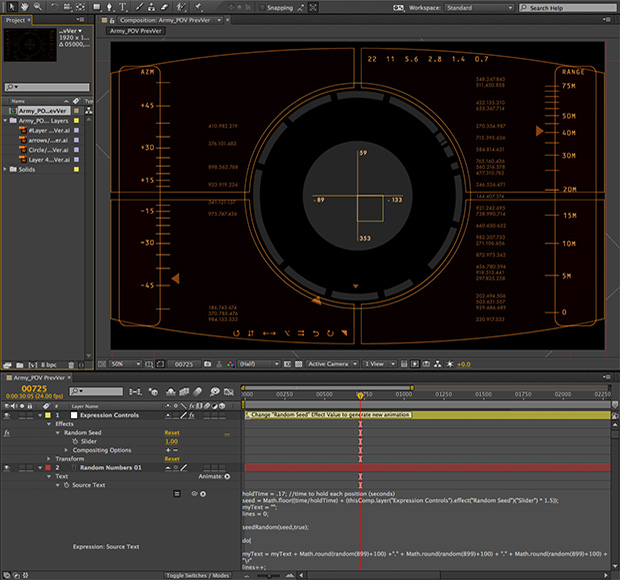Toggle Motion Blur switch in timeline
The height and width of the screenshot is (580, 620).
pos(198,391)
